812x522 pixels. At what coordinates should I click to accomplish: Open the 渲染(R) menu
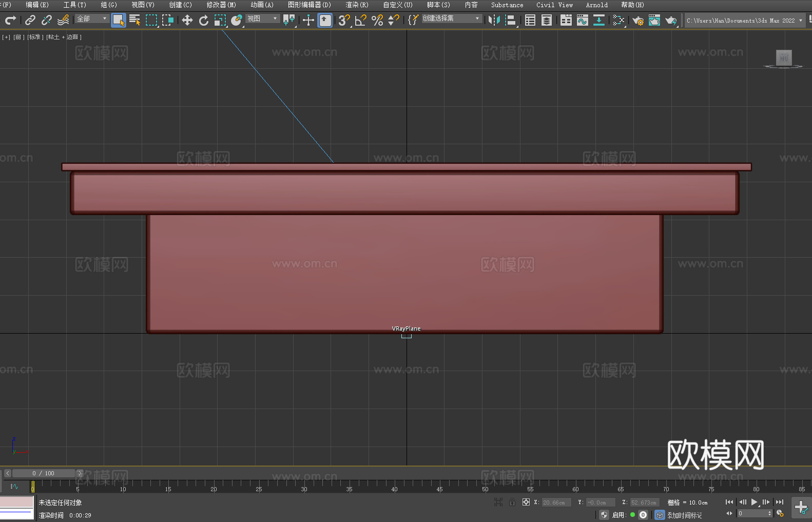357,5
